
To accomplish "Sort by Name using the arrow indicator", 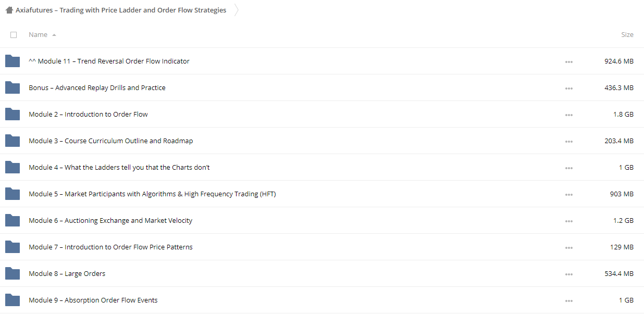I will 54,35.
